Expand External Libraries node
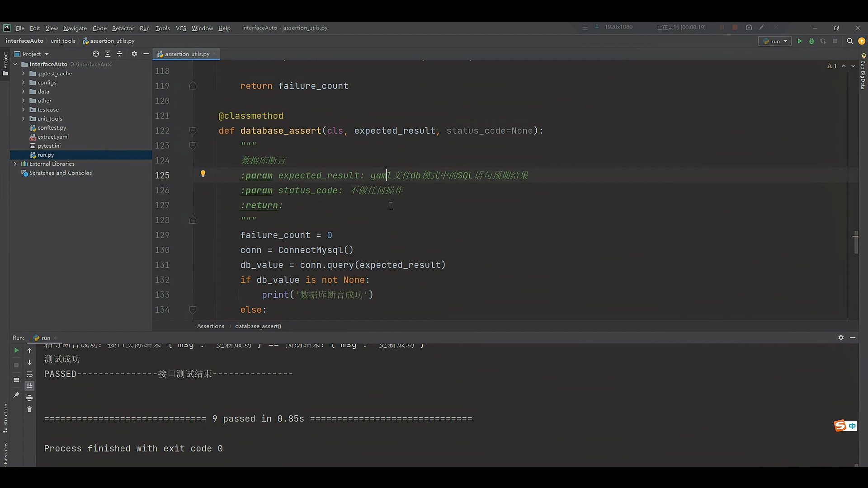This screenshot has height=488, width=868. 15,164
